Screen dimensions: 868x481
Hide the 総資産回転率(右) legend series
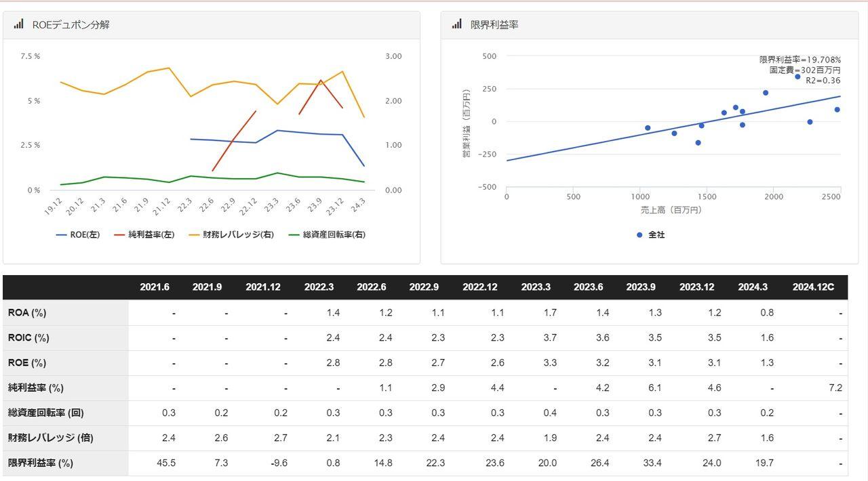(327, 235)
